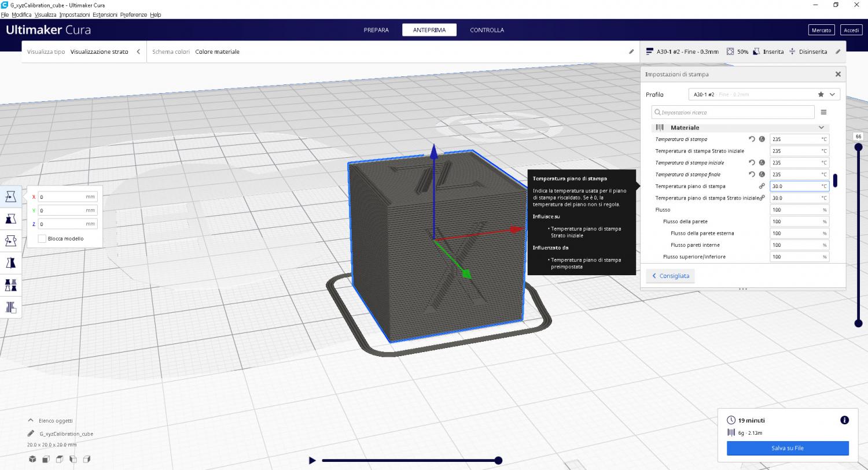
Task: Click formula icon for Temperatura di stampa finale
Action: (762, 174)
